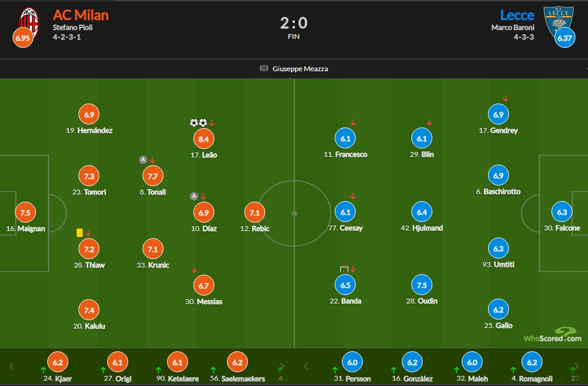Click substitute Kjaer's 6.2 rating

pyautogui.click(x=57, y=363)
